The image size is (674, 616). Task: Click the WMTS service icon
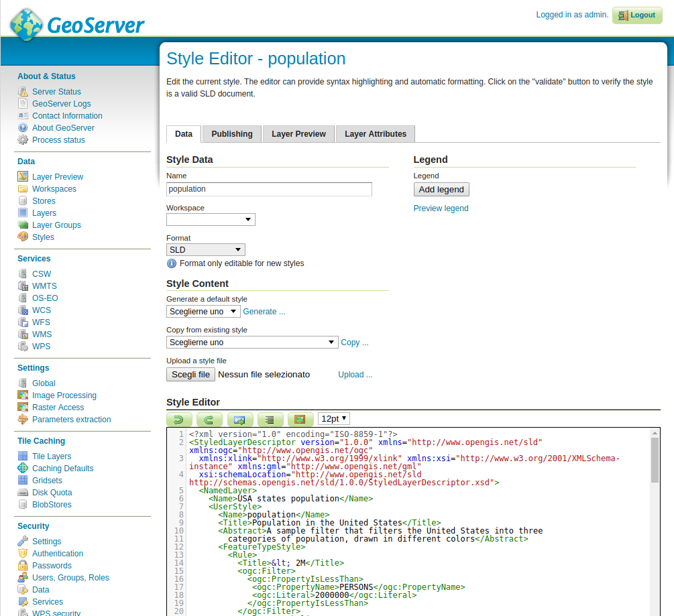[23, 286]
